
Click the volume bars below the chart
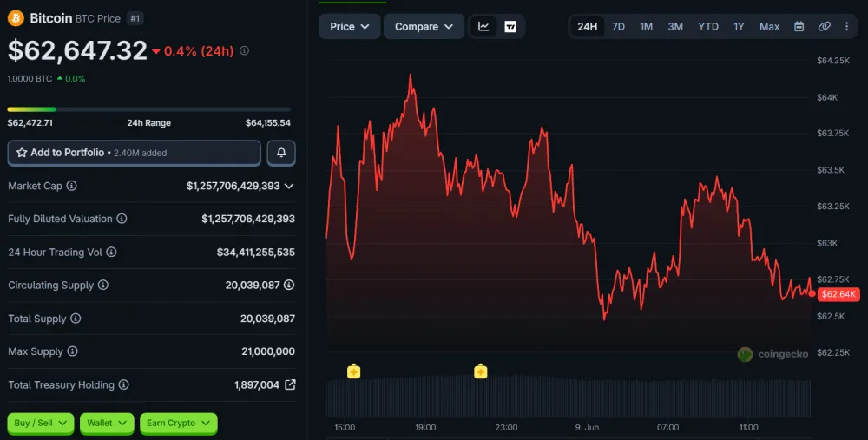pyautogui.click(x=569, y=397)
